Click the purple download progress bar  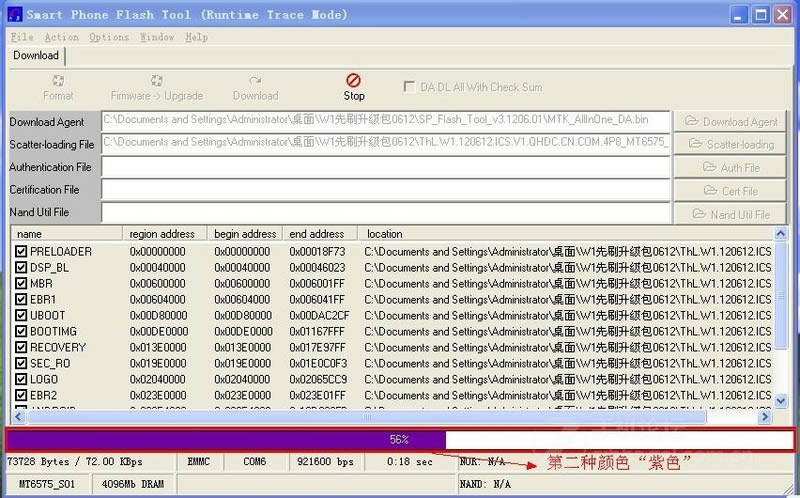click(225, 439)
